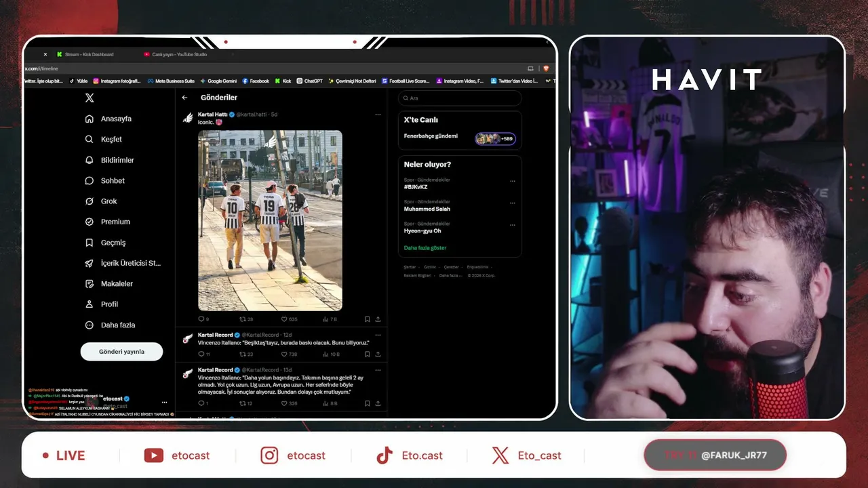
Task: Click Kartal Hattı profile avatar
Action: [x=188, y=118]
